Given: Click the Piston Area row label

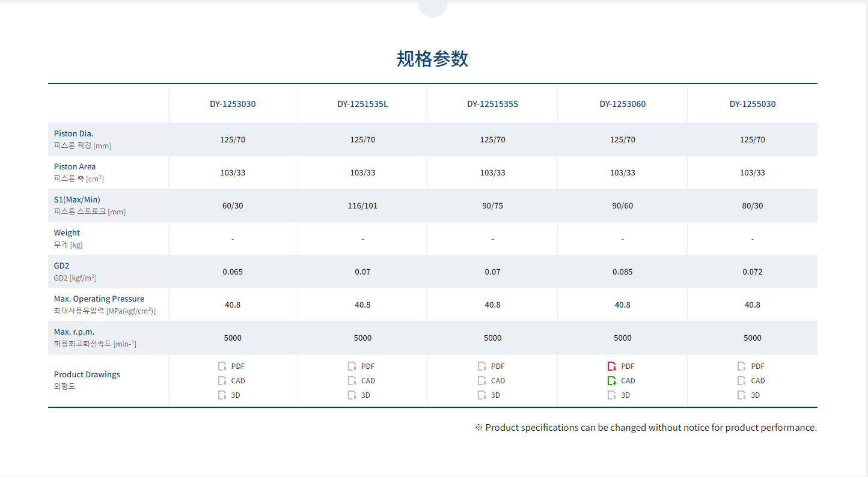Looking at the screenshot, I should [75, 166].
